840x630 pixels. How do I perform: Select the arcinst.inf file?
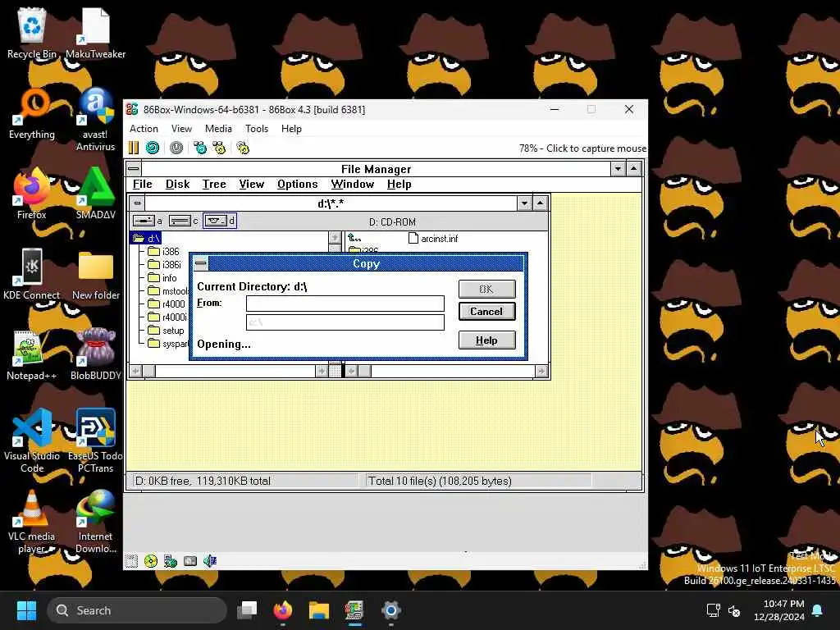coord(433,239)
